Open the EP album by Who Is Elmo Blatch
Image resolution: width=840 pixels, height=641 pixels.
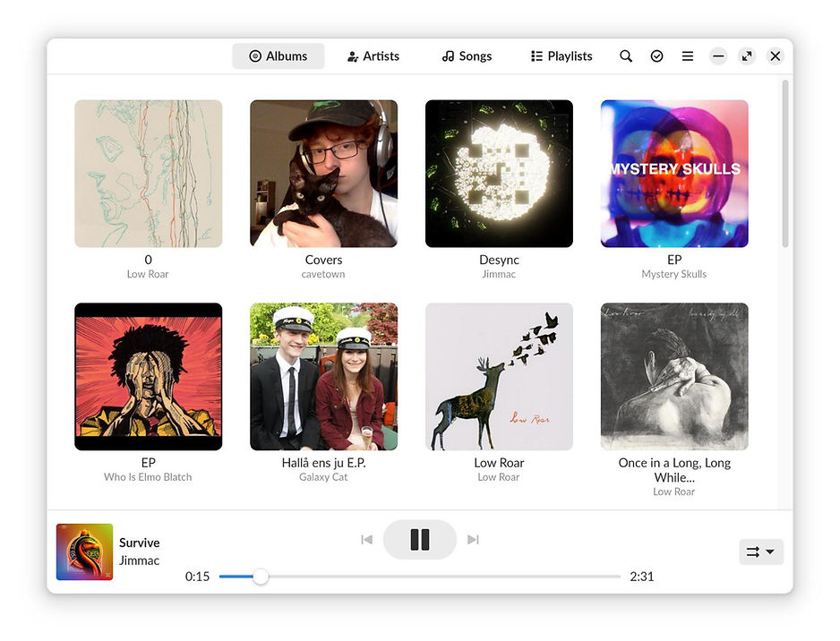[148, 376]
